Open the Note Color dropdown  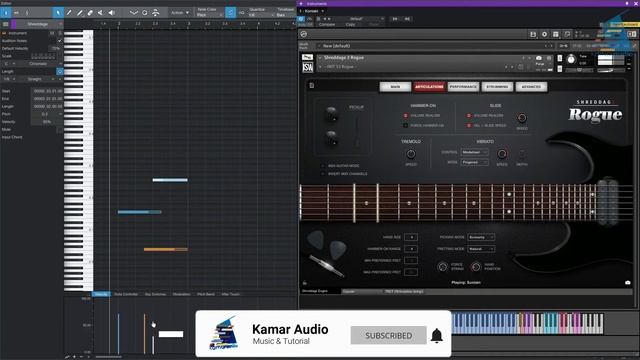(x=209, y=15)
